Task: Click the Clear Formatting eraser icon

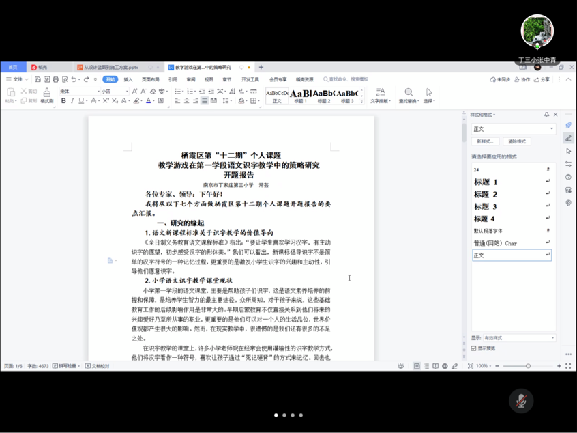Action: pyautogui.click(x=152, y=91)
